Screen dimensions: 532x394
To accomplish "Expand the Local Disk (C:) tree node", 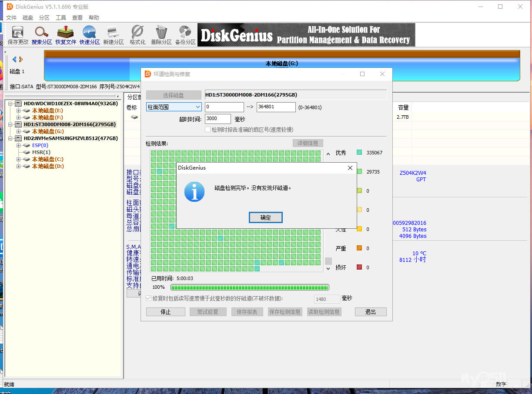I will coord(18,159).
